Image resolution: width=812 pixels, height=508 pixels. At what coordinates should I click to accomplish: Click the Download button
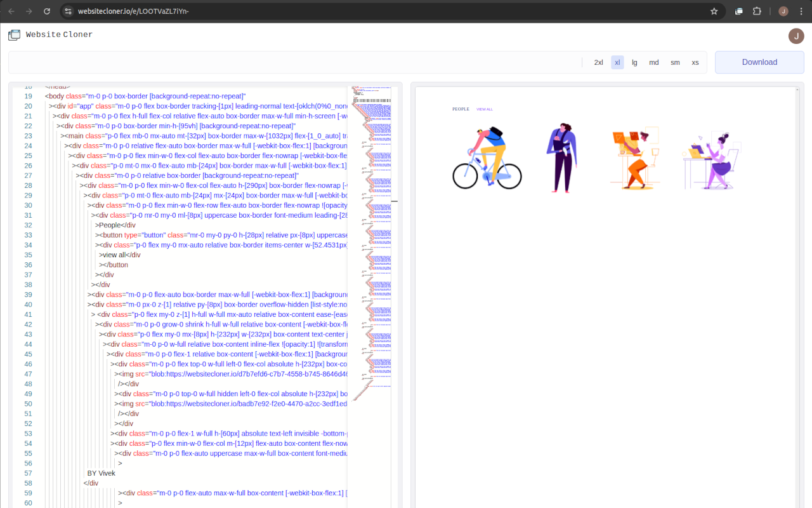pyautogui.click(x=759, y=62)
